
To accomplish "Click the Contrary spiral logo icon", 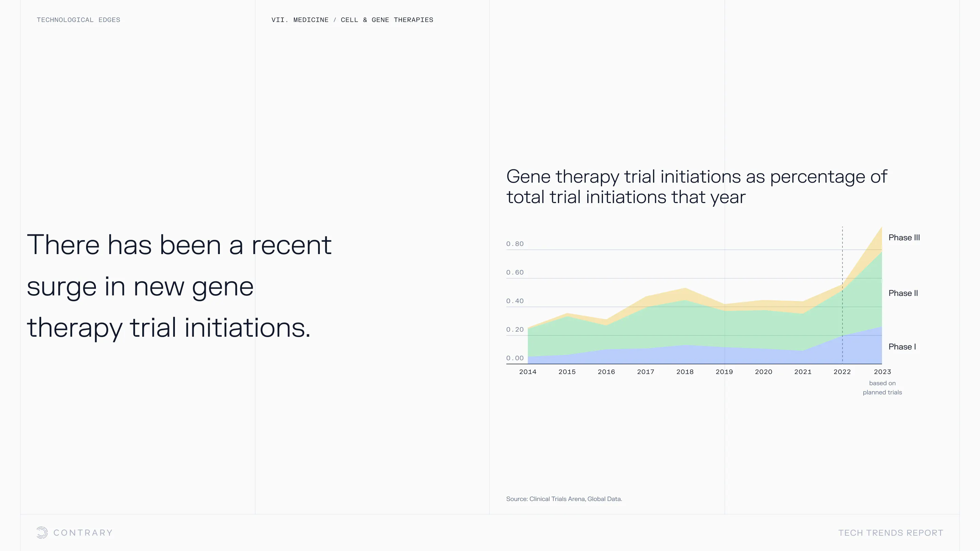I will point(42,532).
